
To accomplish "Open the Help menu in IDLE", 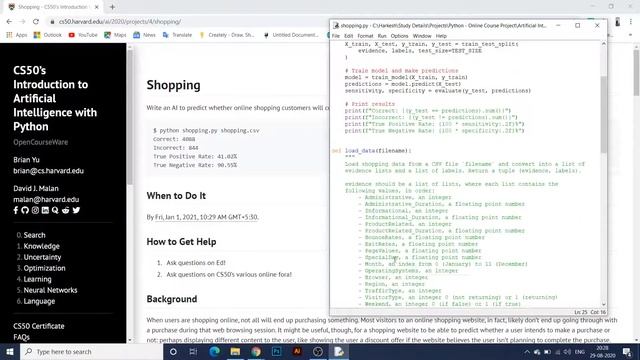I will (x=441, y=36).
